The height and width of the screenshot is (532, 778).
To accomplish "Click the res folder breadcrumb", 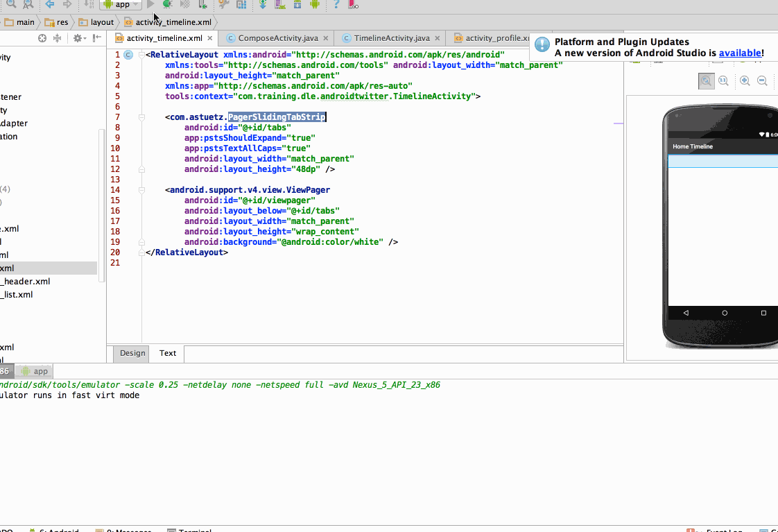I will (56, 22).
